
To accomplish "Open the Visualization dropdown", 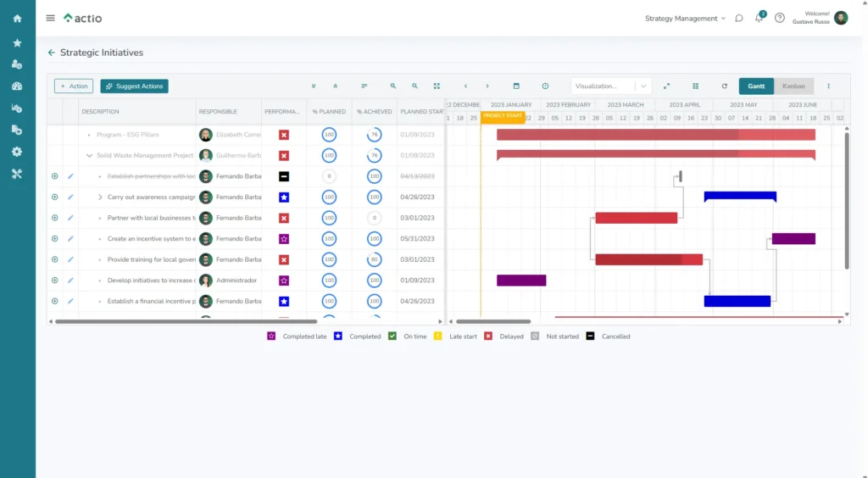I will pos(610,86).
